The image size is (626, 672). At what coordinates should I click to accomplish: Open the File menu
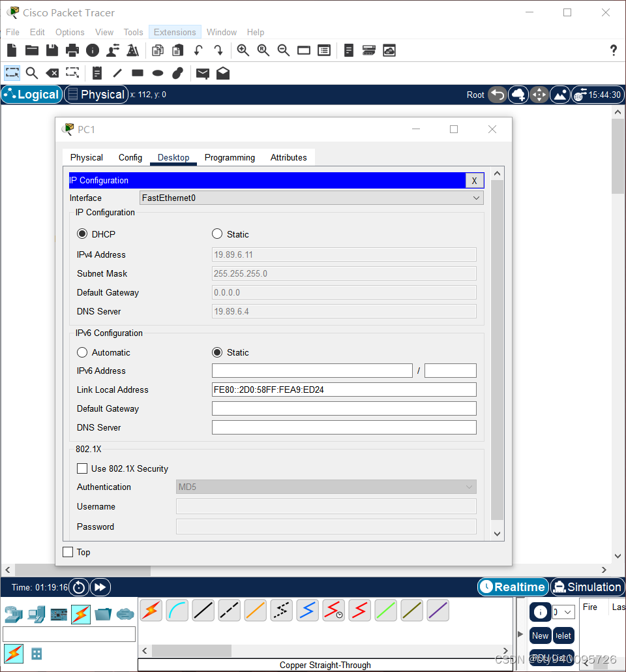12,32
